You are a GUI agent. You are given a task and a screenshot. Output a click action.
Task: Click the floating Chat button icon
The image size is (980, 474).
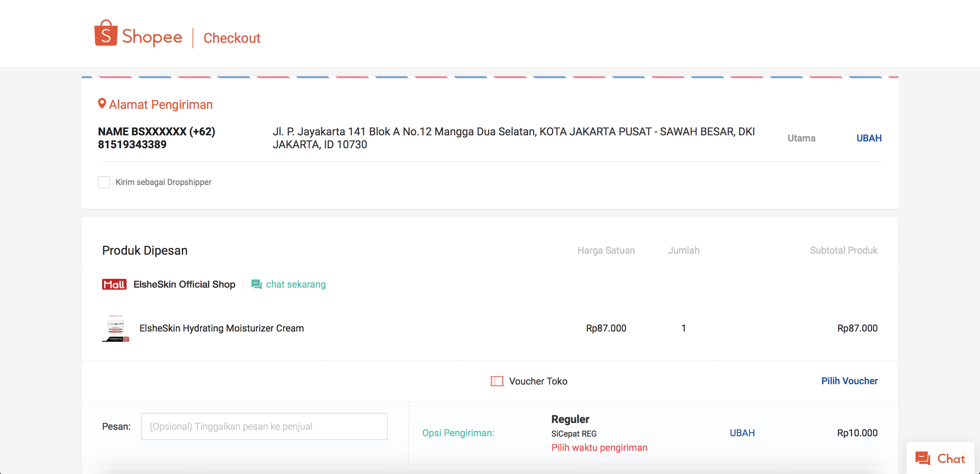click(922, 458)
